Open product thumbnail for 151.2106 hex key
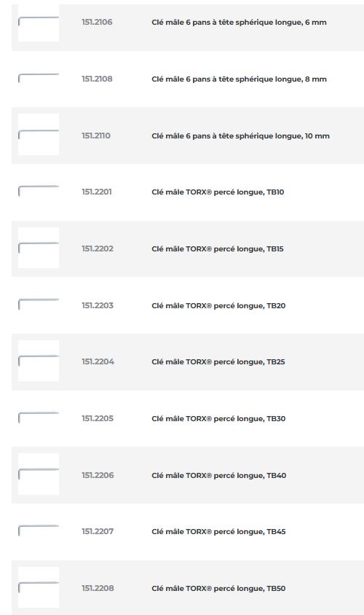The image size is (364, 615). point(39,22)
